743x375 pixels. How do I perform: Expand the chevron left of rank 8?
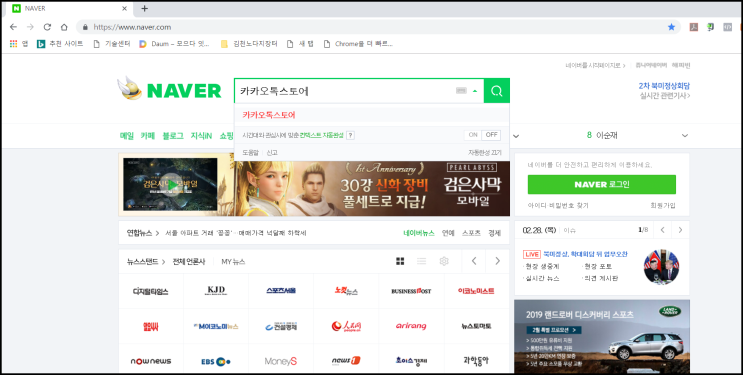pos(516,136)
